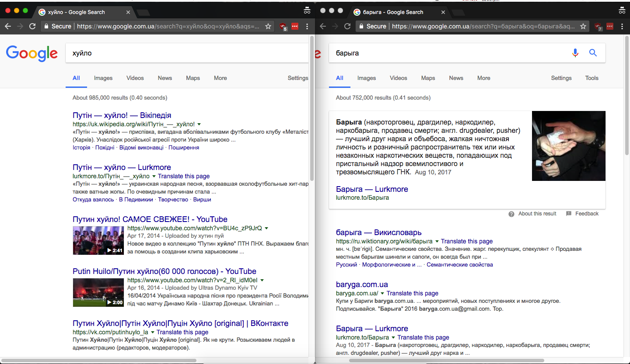
Task: Click the About this result question icon
Action: point(511,214)
